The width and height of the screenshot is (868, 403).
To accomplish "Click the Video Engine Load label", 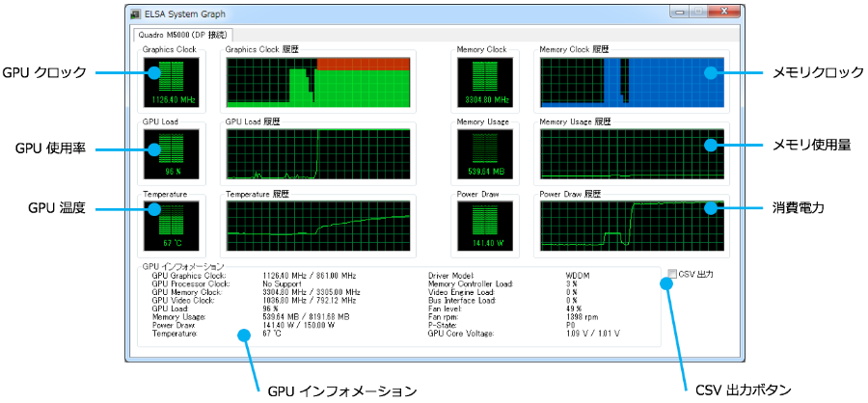I will (x=462, y=292).
